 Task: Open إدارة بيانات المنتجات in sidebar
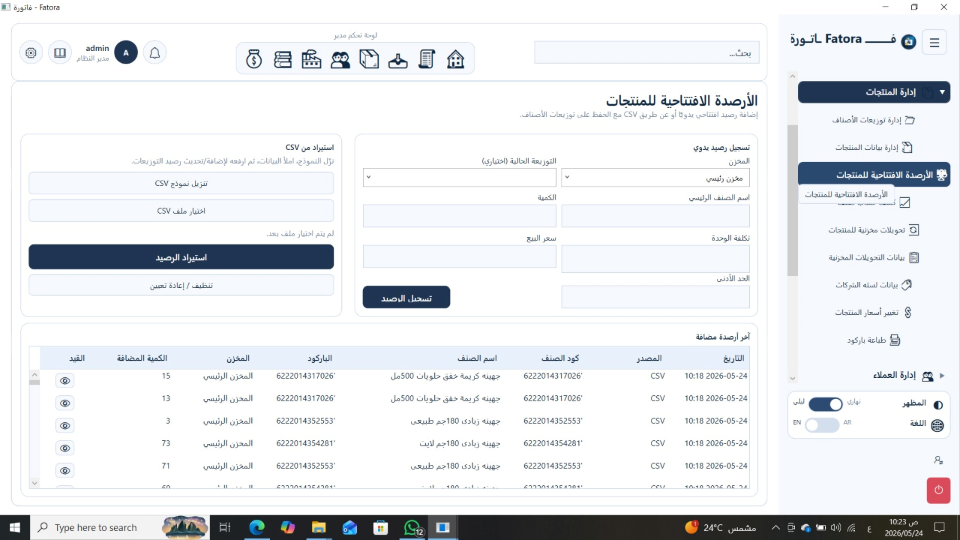874,148
